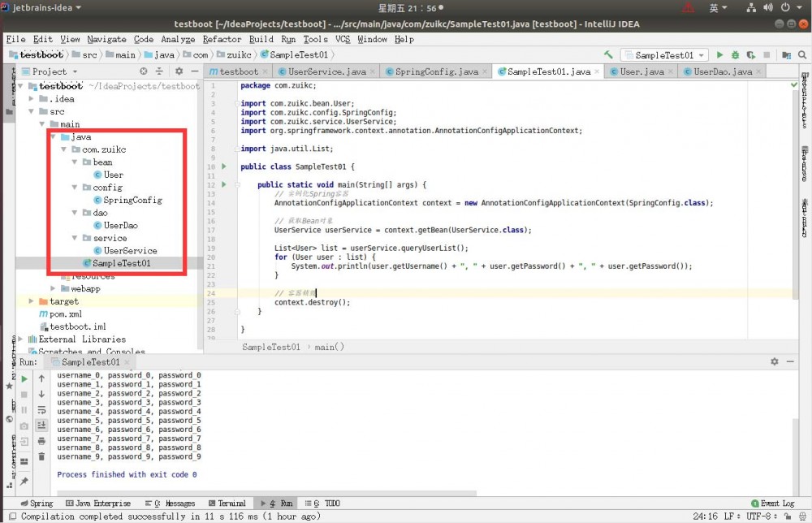The image size is (812, 523).
Task: Expand the .idea folder in project tree
Action: pyautogui.click(x=32, y=99)
